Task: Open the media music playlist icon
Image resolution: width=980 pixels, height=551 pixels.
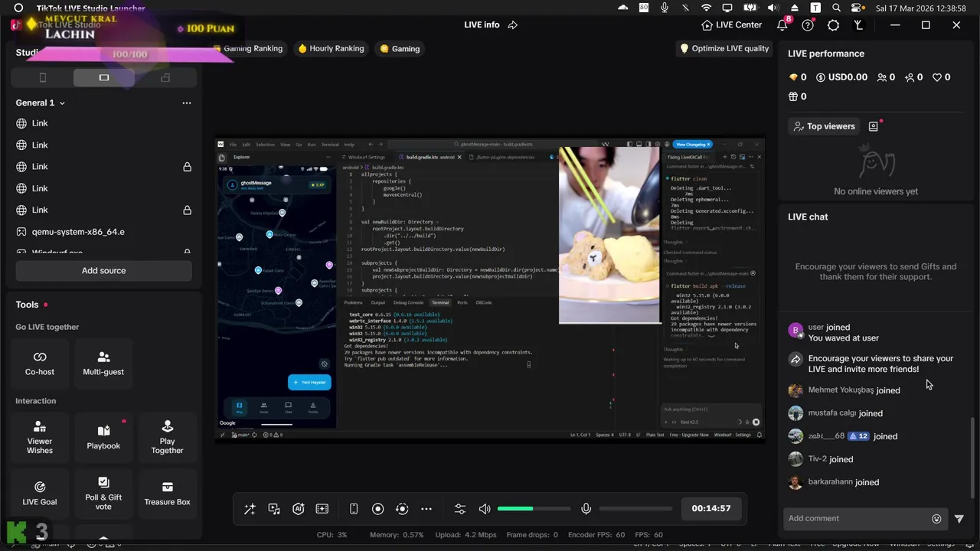Action: tap(274, 509)
